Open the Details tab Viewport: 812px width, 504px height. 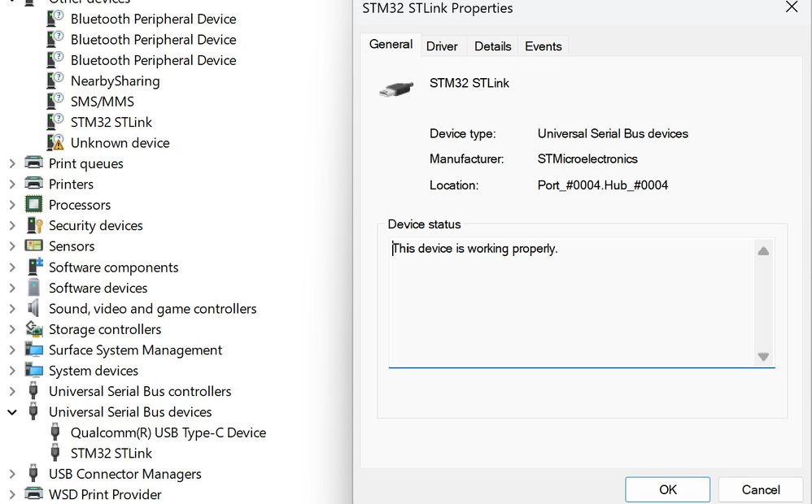coord(492,46)
